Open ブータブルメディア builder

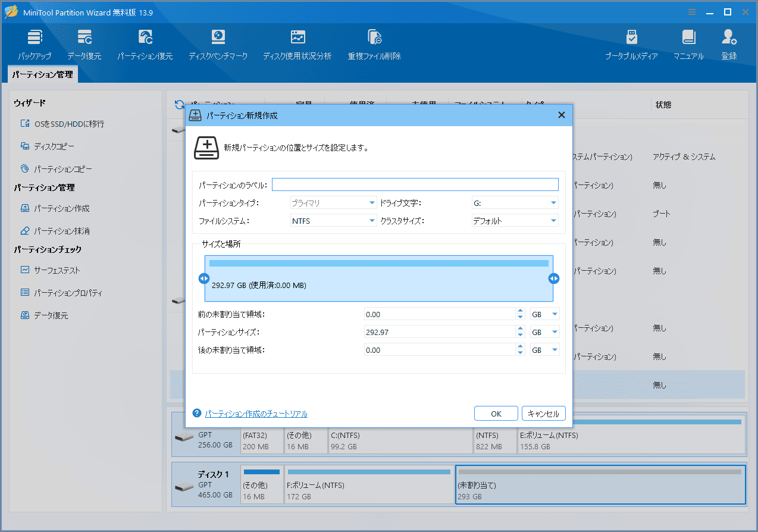point(631,45)
